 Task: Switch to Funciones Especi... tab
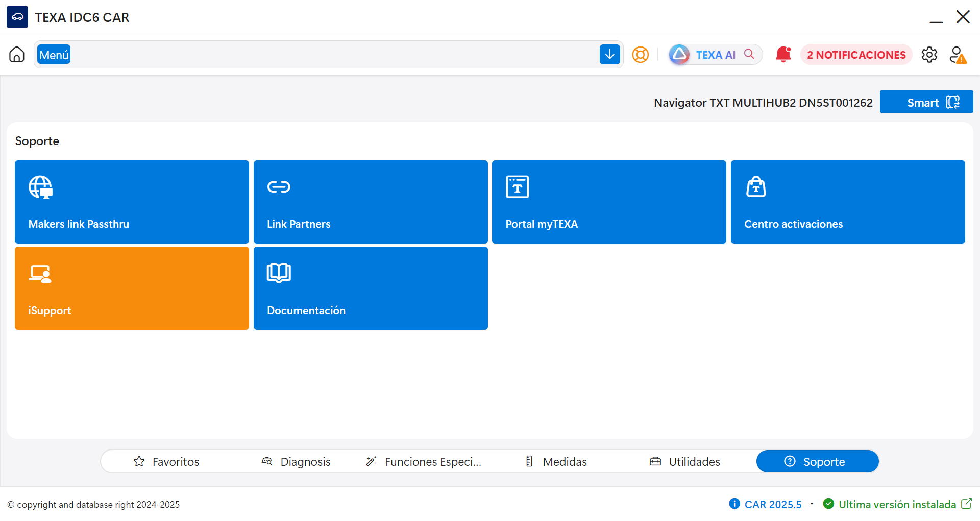pyautogui.click(x=424, y=461)
